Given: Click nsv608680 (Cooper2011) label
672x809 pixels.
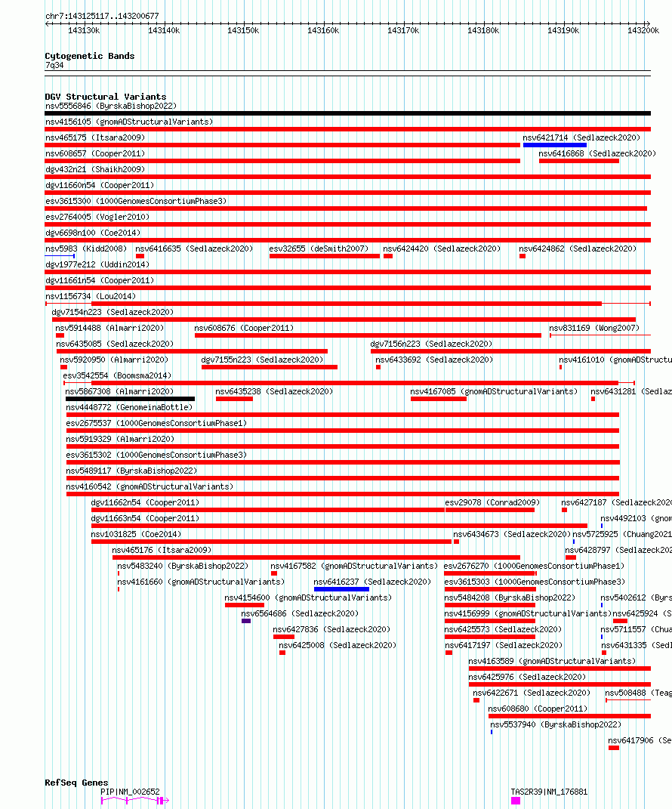Looking at the screenshot, I should (538, 709).
